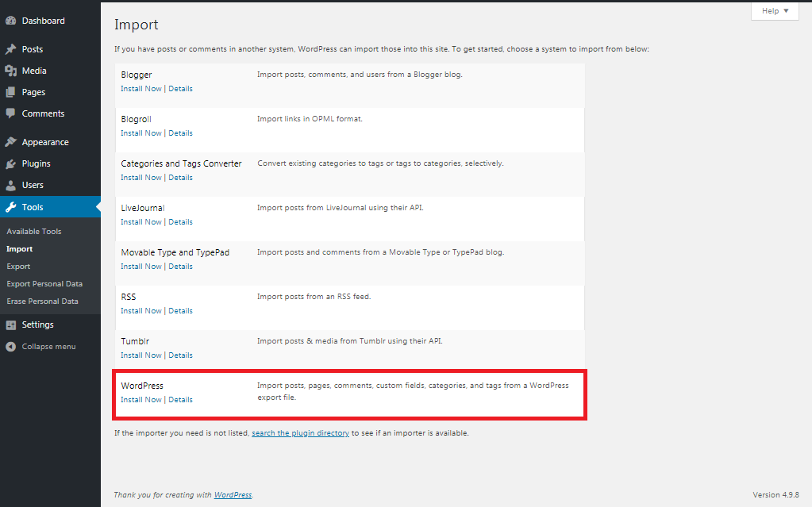Install the WordPress importer now

(x=140, y=400)
